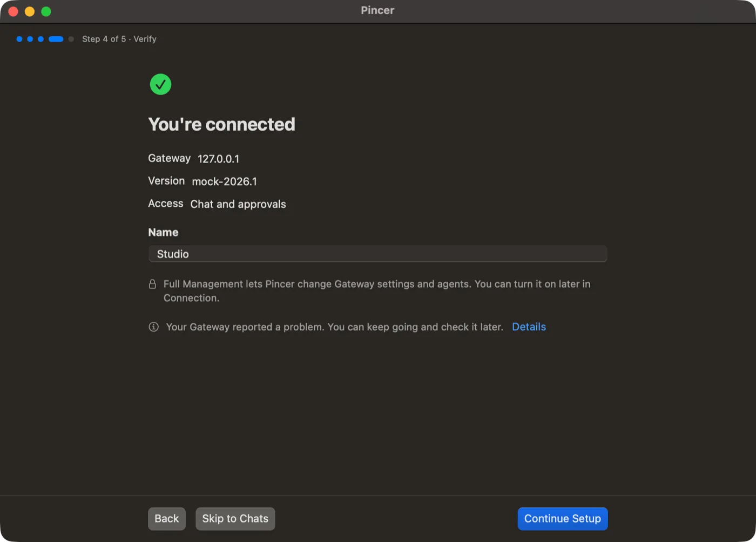Click the Gateway value 127.0.0.1
This screenshot has height=542, width=756.
tap(218, 159)
